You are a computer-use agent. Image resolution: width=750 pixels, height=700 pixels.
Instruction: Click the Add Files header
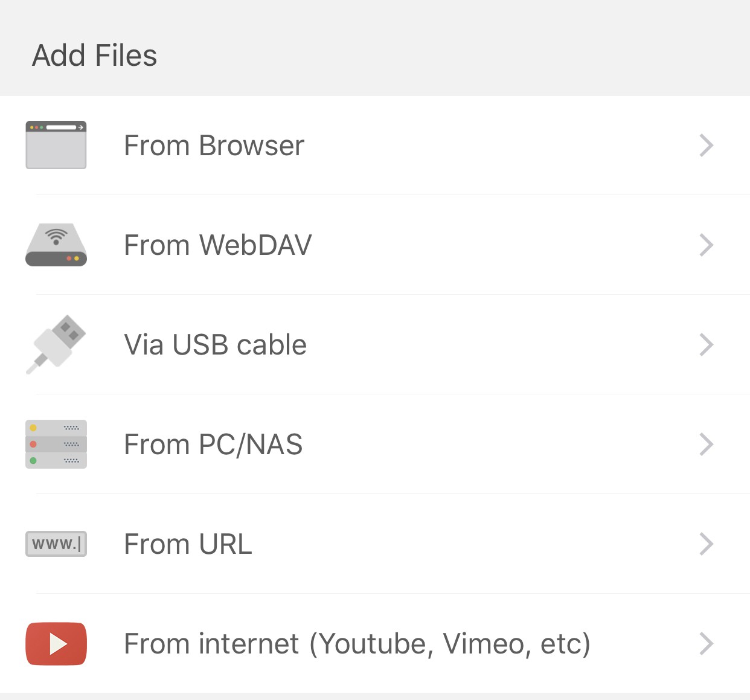click(x=95, y=56)
